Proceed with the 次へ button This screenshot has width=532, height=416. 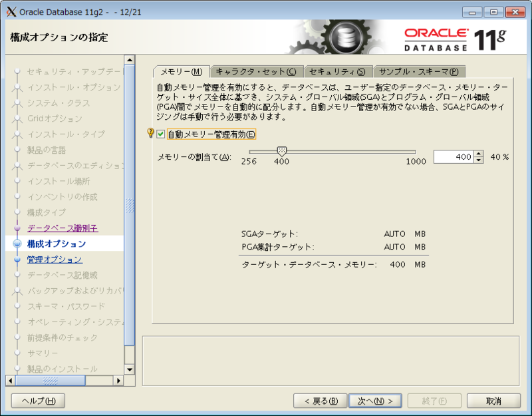click(x=375, y=401)
